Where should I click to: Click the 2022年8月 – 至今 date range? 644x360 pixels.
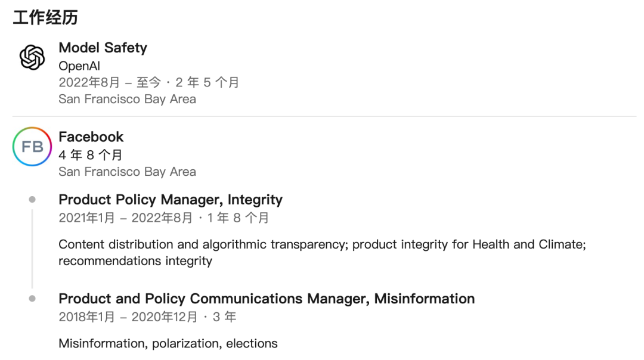point(148,82)
